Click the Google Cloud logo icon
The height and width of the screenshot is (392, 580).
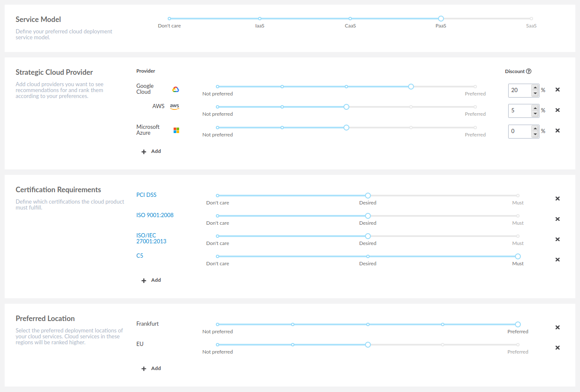pyautogui.click(x=176, y=89)
